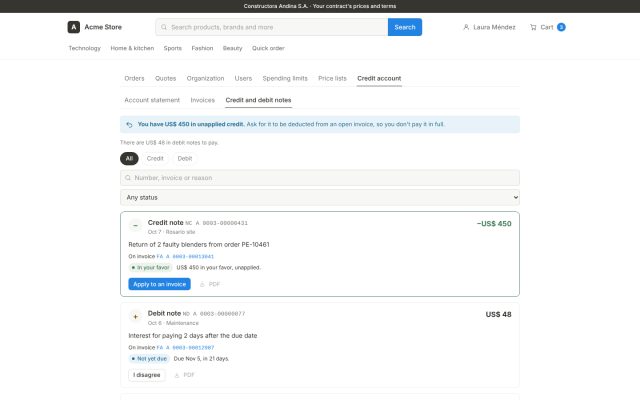Click 'Oct 7 · Rosario site' text
Viewport: 640px width, 400px height.
pos(171,232)
